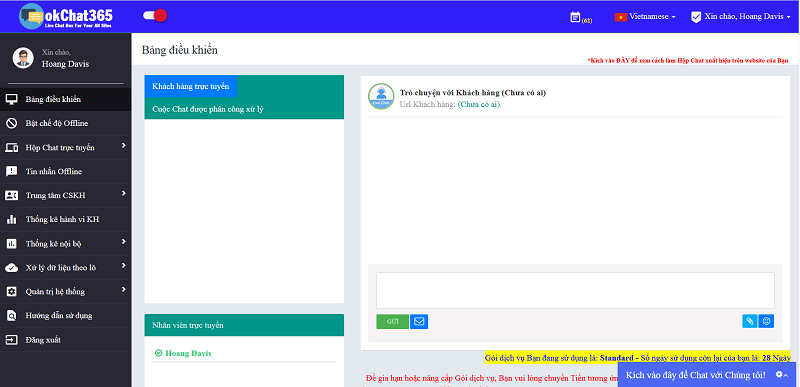Select Bật chế độ Offline menu item
Screen dimensions: 800x387
tap(65, 123)
